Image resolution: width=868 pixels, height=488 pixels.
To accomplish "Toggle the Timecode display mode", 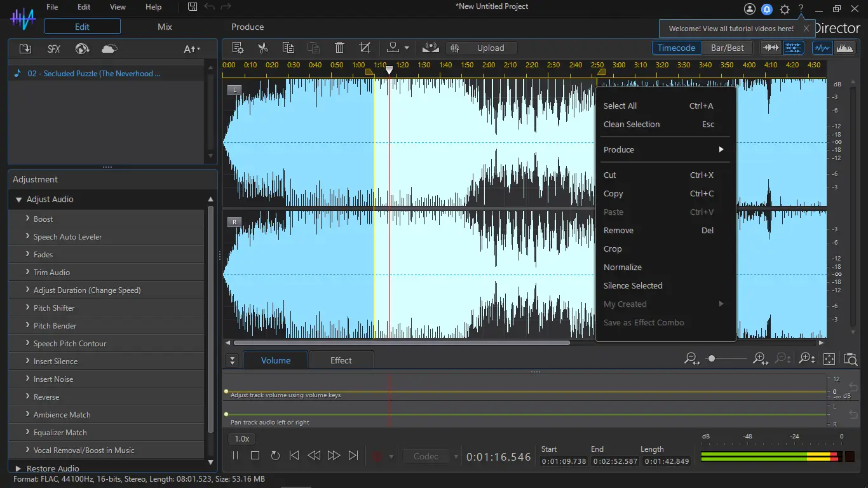I will pyautogui.click(x=676, y=48).
